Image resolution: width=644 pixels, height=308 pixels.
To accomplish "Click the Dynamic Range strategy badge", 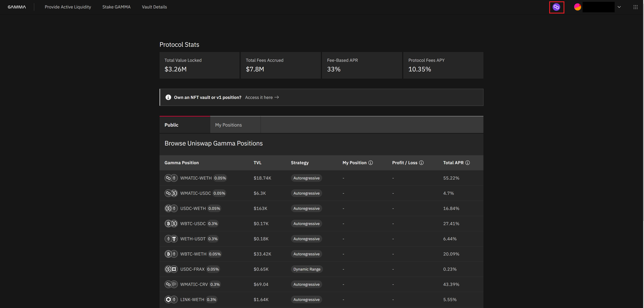I will tap(307, 269).
